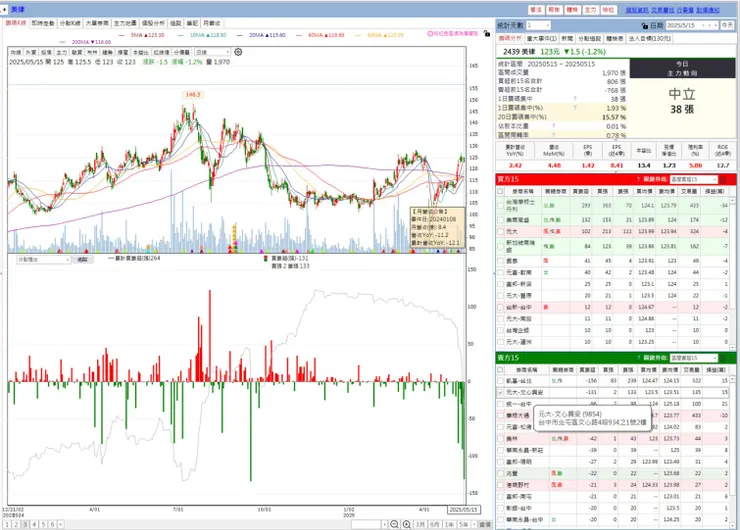Screen dimensions: 740x530
Task: Enable 融資 indicator on chart toolbar
Action: click(x=77, y=52)
